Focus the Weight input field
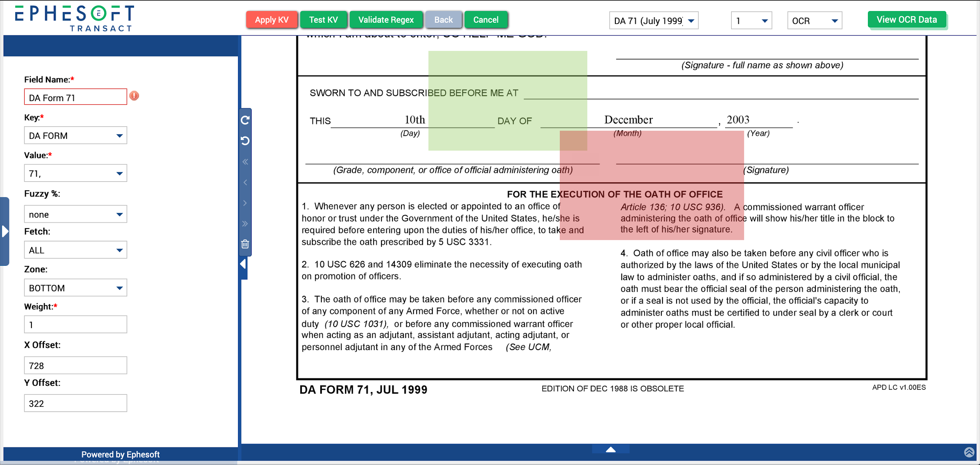980x465 pixels. click(x=76, y=325)
